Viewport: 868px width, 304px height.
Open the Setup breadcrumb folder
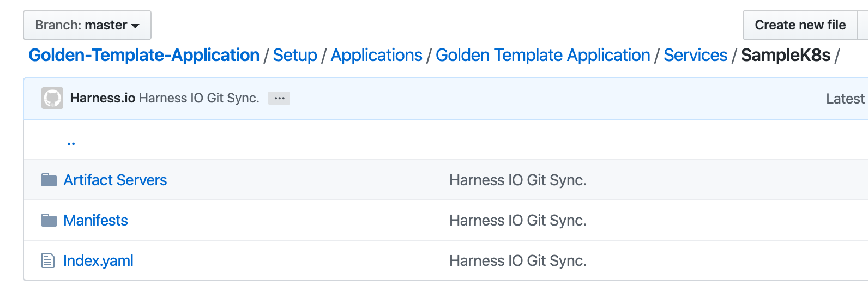tap(295, 55)
